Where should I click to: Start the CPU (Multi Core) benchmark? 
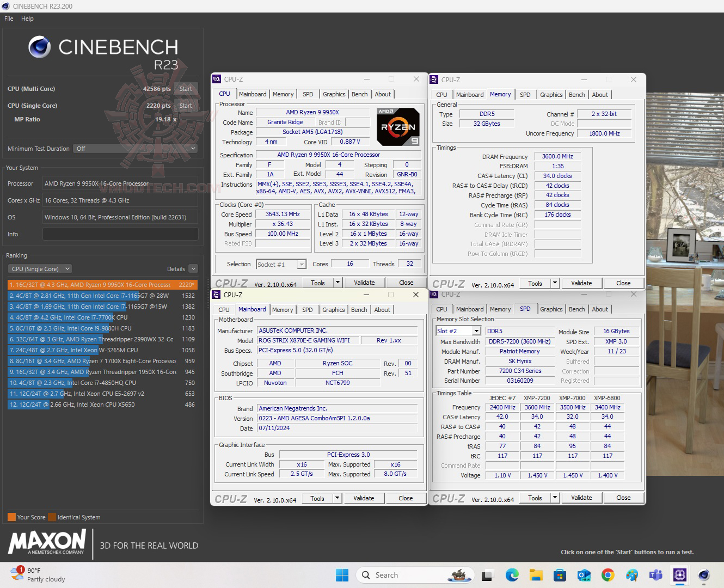pos(186,88)
